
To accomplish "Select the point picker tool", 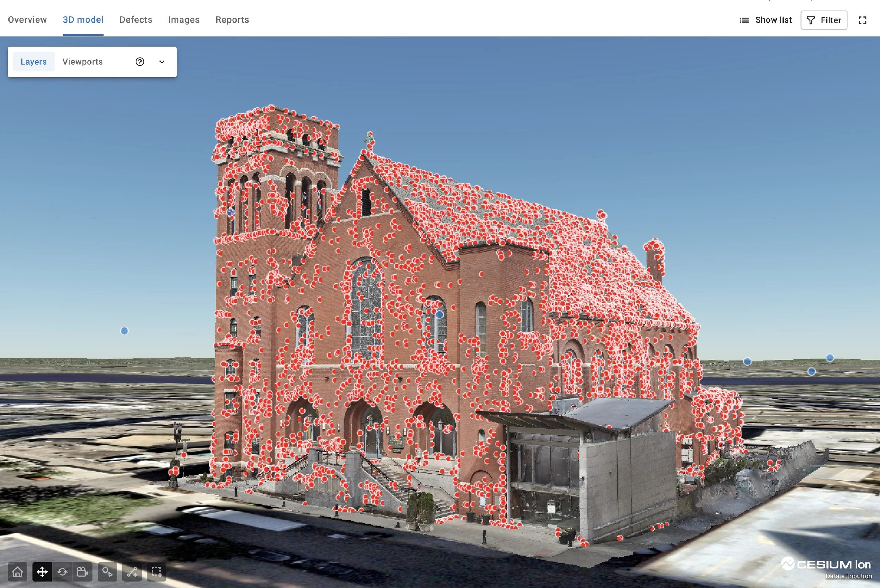I will [107, 572].
